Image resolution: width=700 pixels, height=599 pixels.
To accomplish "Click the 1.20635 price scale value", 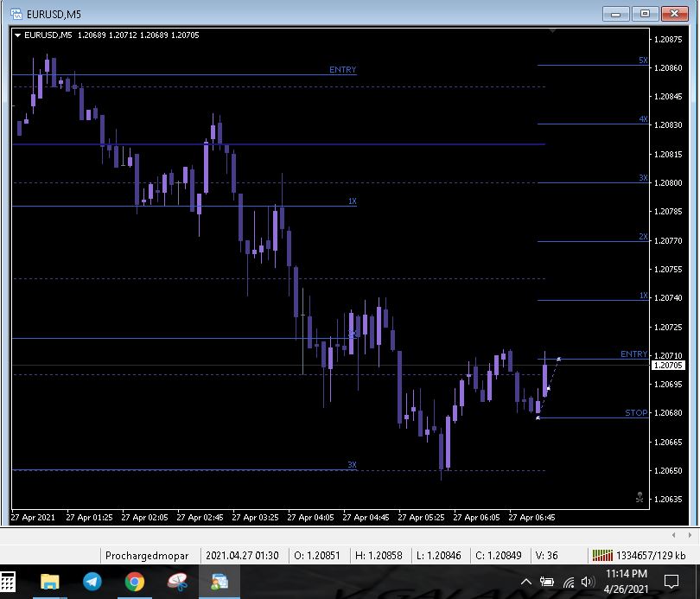I will coord(668,499).
